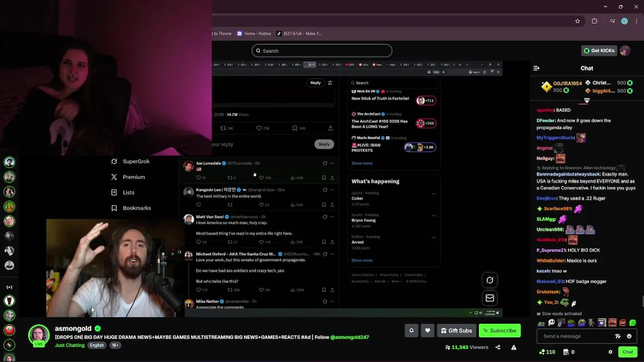Open chat settings gear icon

pos(610,352)
